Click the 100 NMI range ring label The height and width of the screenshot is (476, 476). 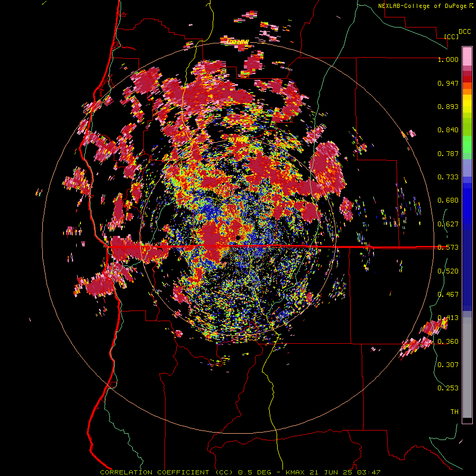point(238,42)
